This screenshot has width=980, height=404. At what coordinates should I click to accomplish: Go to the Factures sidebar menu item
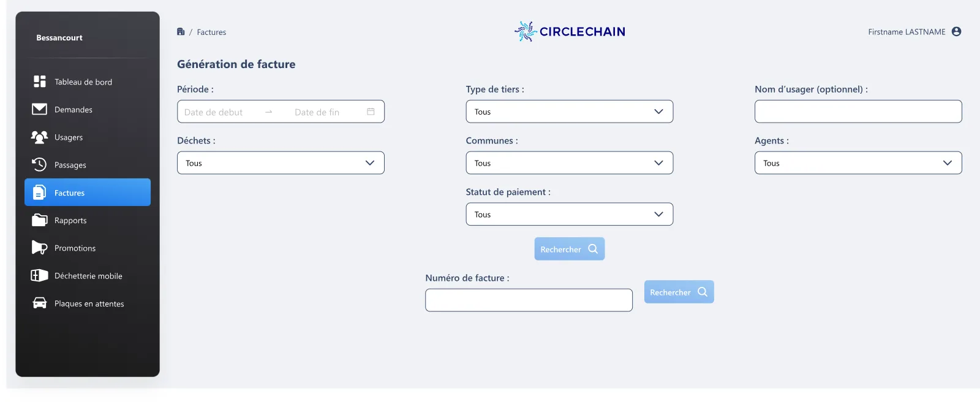pos(88,192)
